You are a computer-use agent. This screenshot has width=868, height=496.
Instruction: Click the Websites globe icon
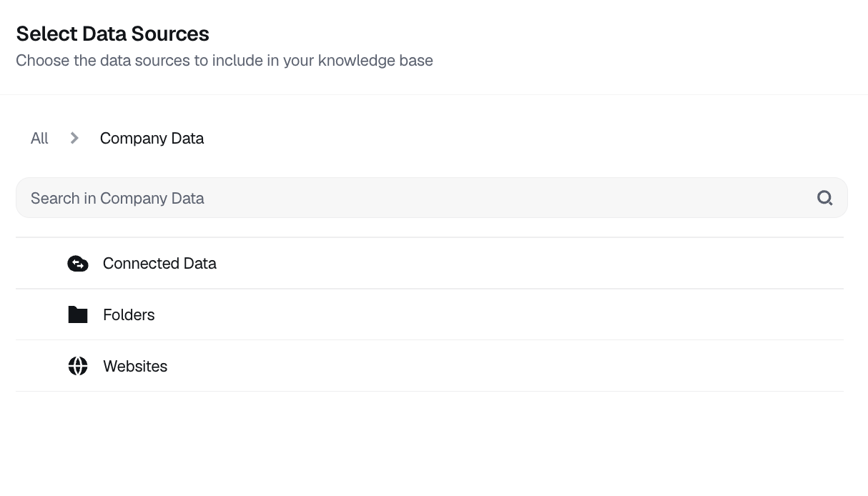pyautogui.click(x=78, y=366)
